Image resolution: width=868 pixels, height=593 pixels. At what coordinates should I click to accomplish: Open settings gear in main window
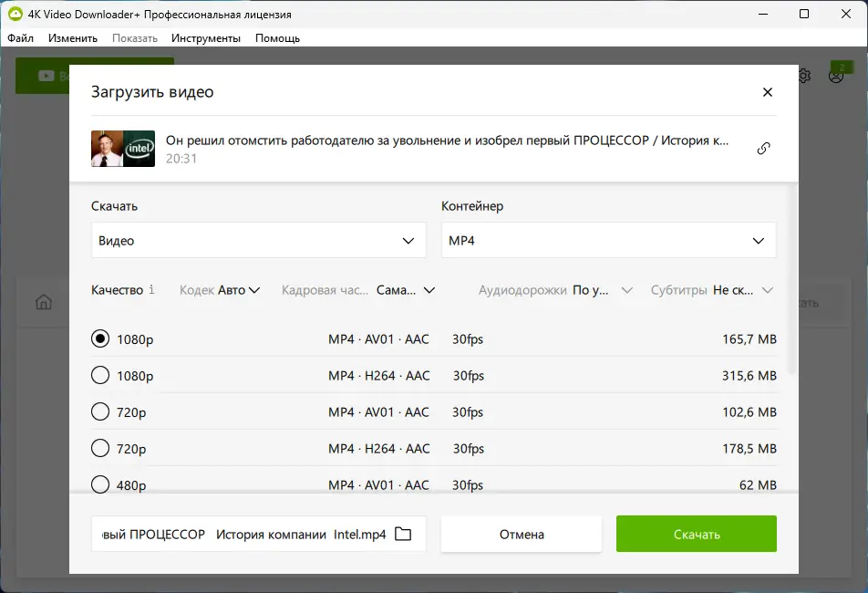click(804, 76)
